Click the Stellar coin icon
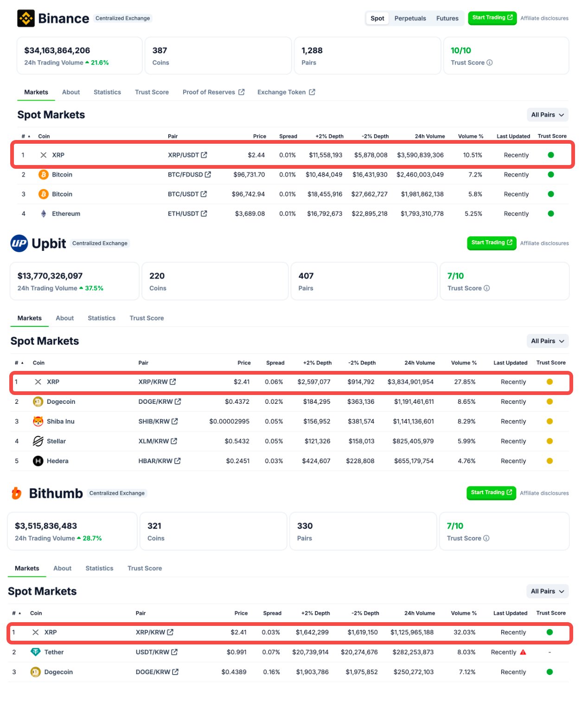This screenshot has width=588, height=701. click(x=38, y=441)
